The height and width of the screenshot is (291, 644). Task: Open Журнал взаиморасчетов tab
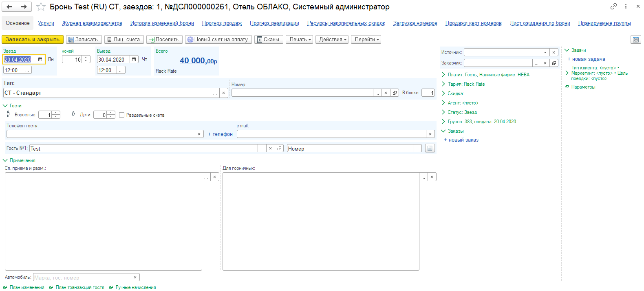pyautogui.click(x=92, y=23)
